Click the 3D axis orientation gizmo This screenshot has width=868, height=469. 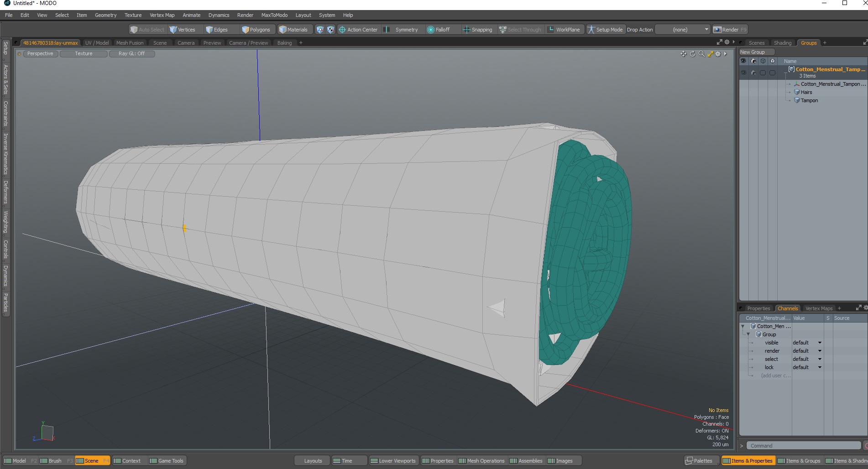coord(44,432)
